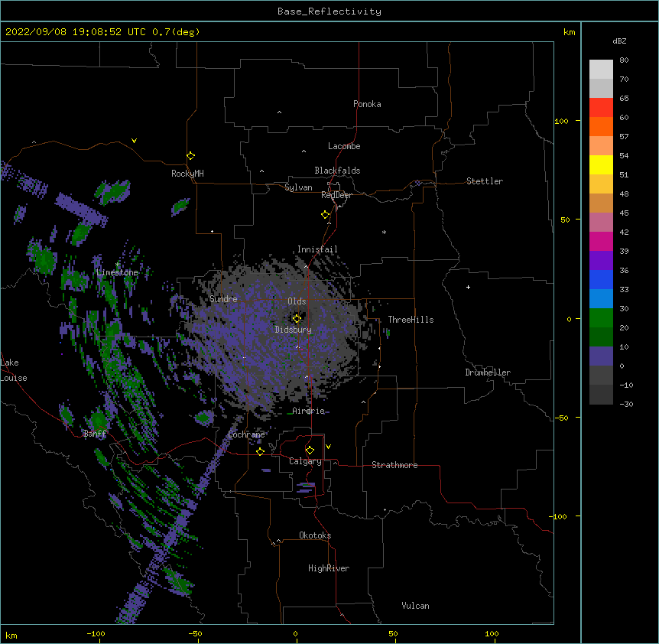Select the slate purple 10 dBZ swatch
The image size is (659, 644).
coord(601,356)
